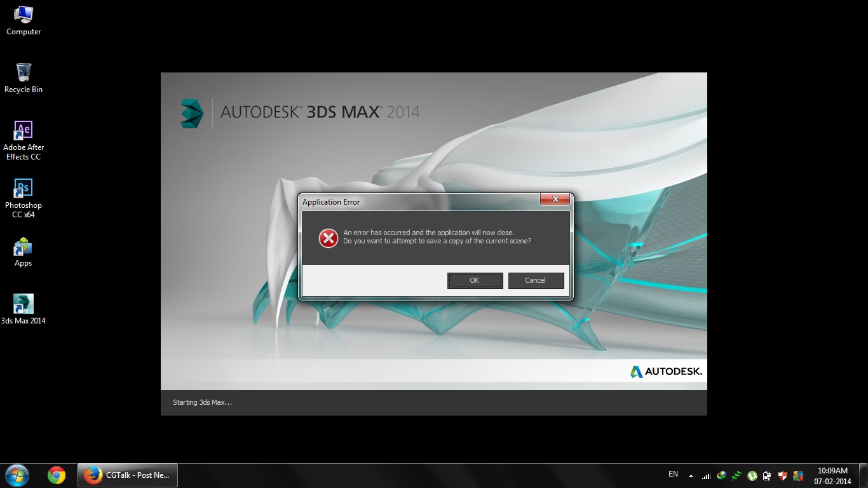Select the 3ds Max 2014 desktop shortcut
This screenshot has height=488, width=868.
click(24, 309)
